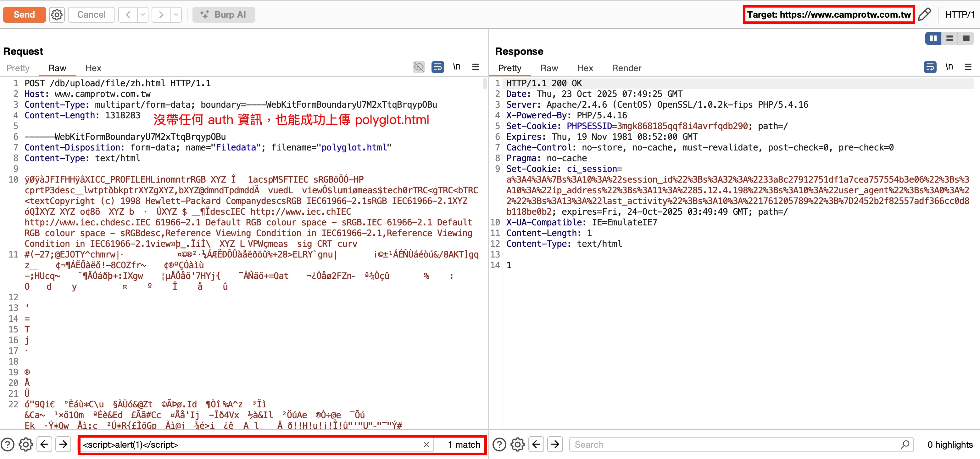Open the request Hex tab
Image resolution: width=980 pixels, height=459 pixels.
coord(93,68)
